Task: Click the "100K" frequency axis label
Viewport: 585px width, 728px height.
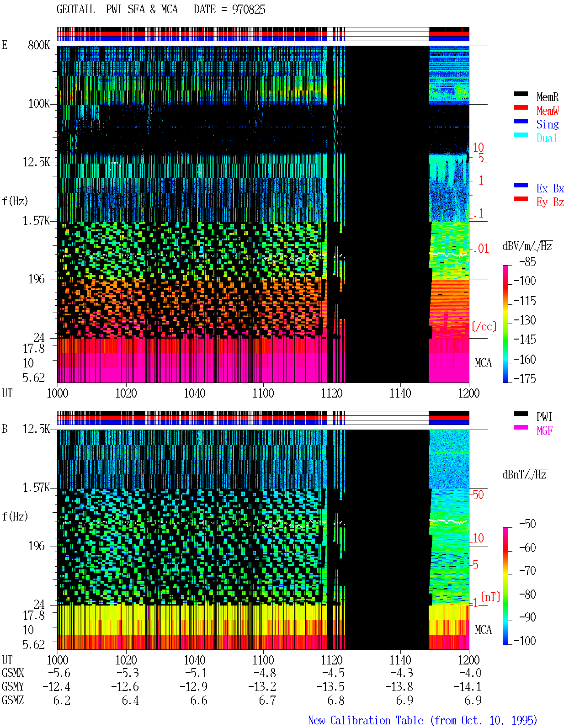Action: pyautogui.click(x=39, y=103)
